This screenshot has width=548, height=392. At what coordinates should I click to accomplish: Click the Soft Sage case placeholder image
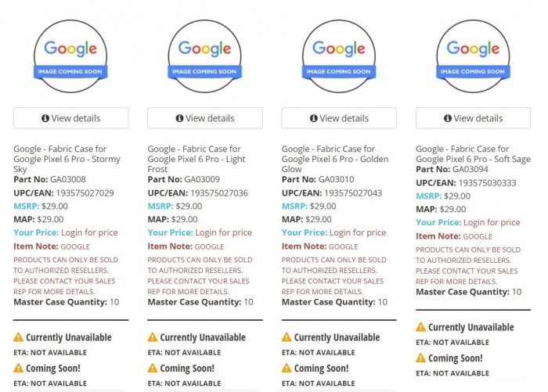473,56
